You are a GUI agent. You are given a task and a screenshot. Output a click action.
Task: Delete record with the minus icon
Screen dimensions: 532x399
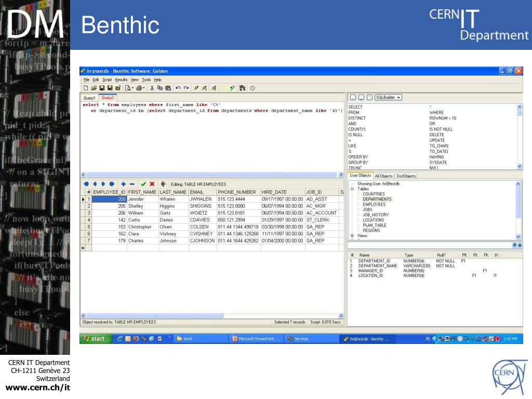[x=132, y=184]
